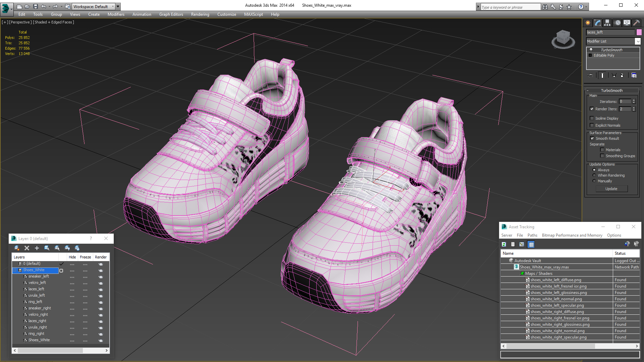This screenshot has height=362, width=644.
Task: Open the Rendering menu
Action: pos(200,14)
